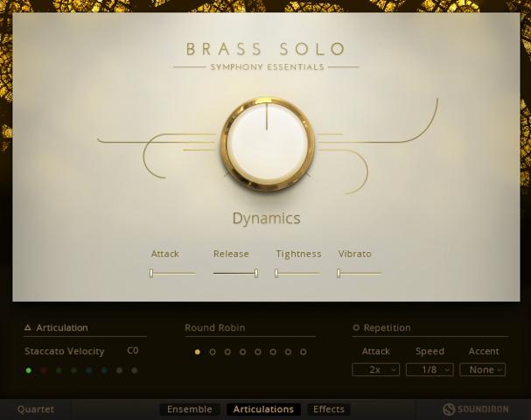Select the third articulation dot
Image resolution: width=531 pixels, height=420 pixels.
(x=59, y=370)
